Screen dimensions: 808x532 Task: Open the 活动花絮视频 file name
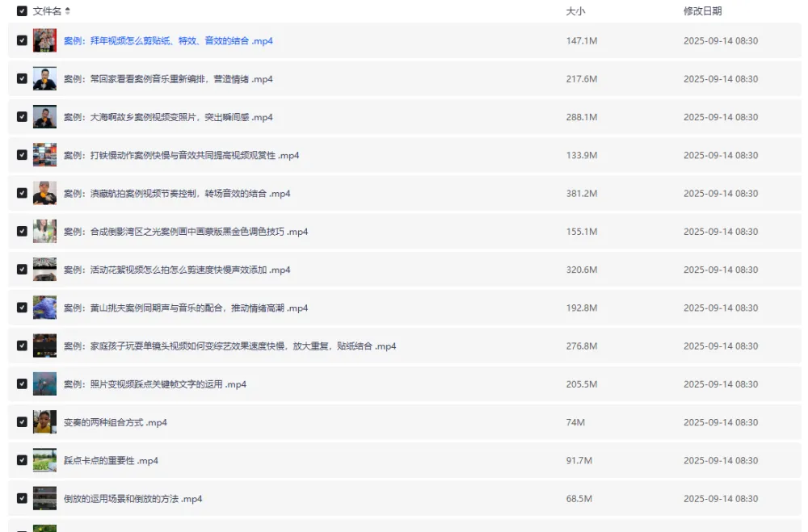[177, 270]
